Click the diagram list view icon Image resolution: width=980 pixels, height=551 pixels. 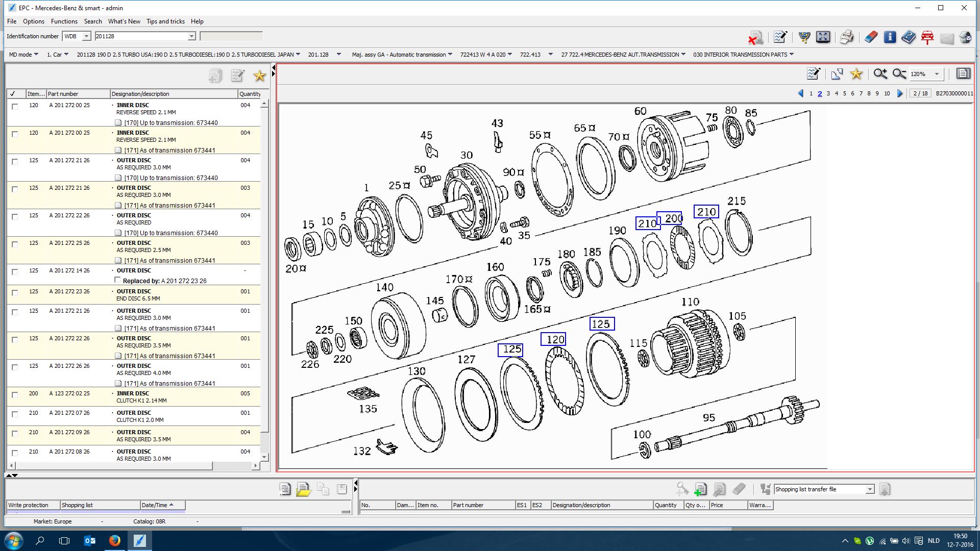963,73
